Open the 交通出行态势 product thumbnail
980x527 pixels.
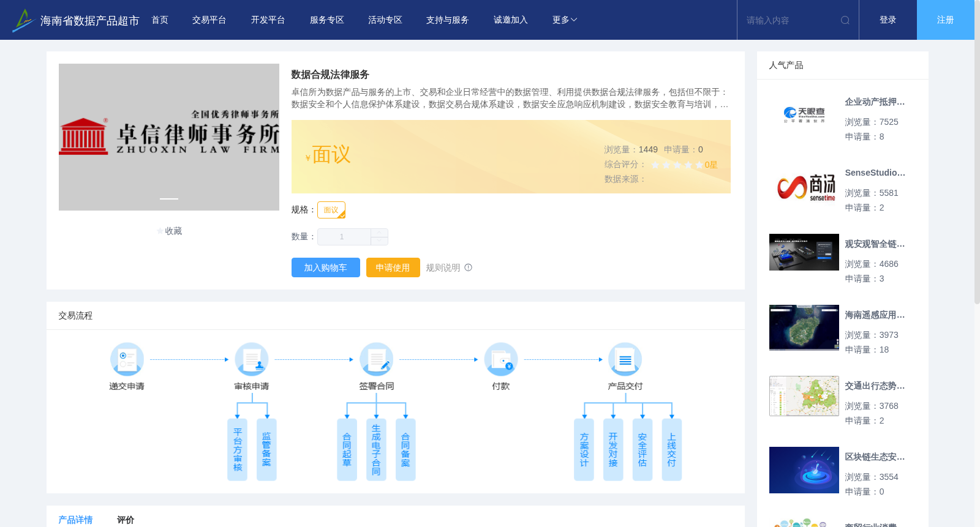pyautogui.click(x=804, y=396)
